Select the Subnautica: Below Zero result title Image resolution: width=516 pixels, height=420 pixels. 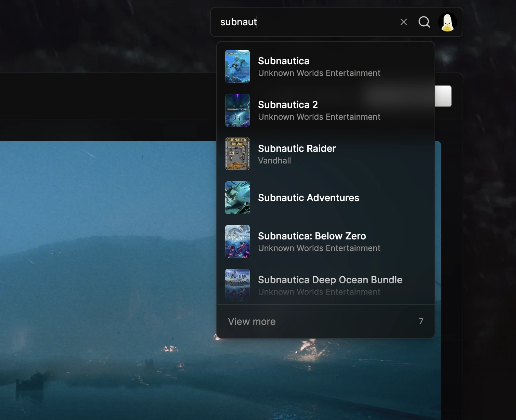(x=312, y=236)
